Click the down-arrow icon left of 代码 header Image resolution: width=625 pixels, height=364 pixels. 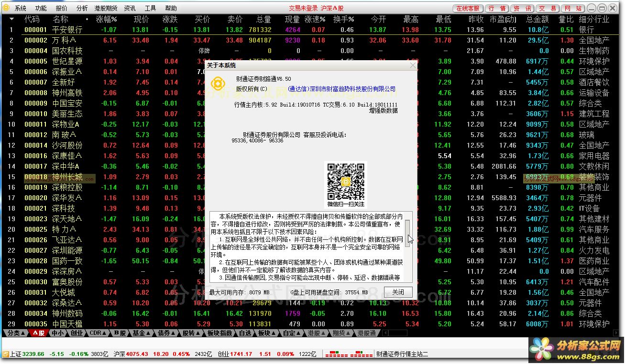[11, 20]
